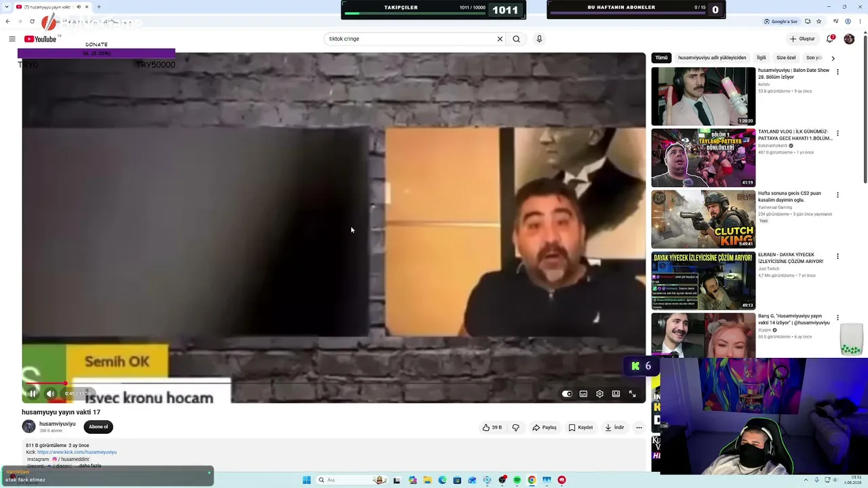Go to the YouTube home logo
Screen dimensions: 868x488
click(x=41, y=39)
